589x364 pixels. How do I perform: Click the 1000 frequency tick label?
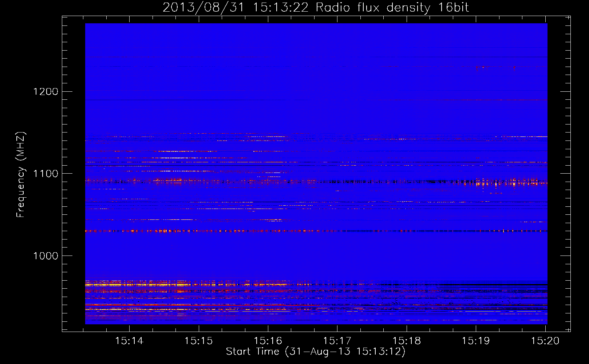click(46, 256)
